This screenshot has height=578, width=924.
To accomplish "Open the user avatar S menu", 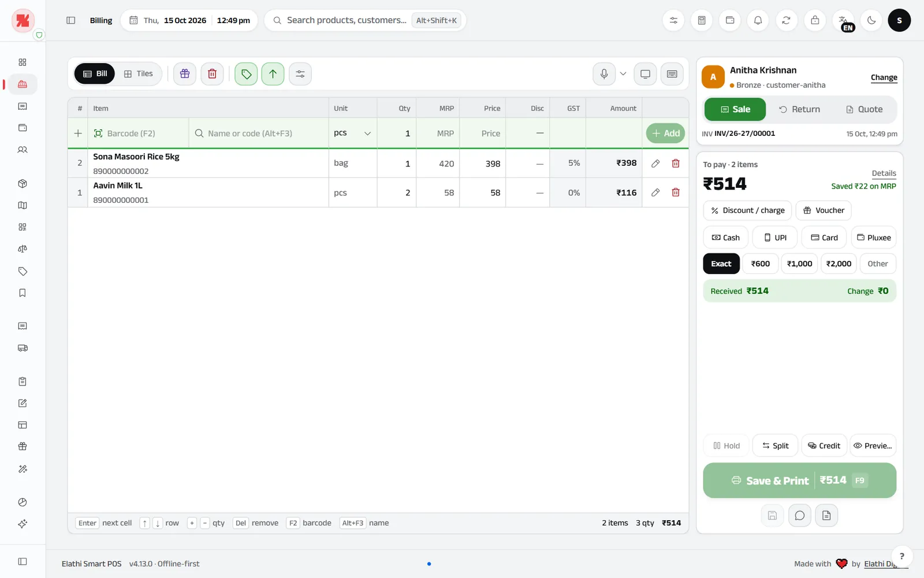I will click(899, 20).
